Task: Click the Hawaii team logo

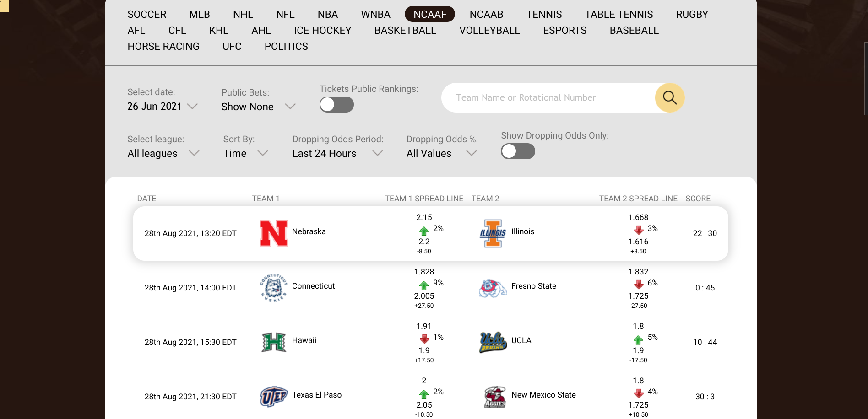Action: tap(274, 342)
